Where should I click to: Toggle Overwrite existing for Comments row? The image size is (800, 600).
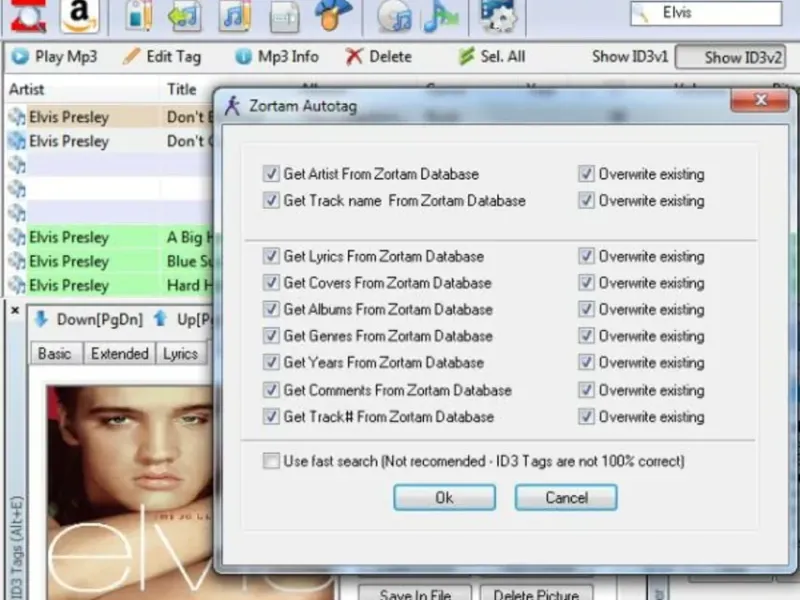[586, 390]
